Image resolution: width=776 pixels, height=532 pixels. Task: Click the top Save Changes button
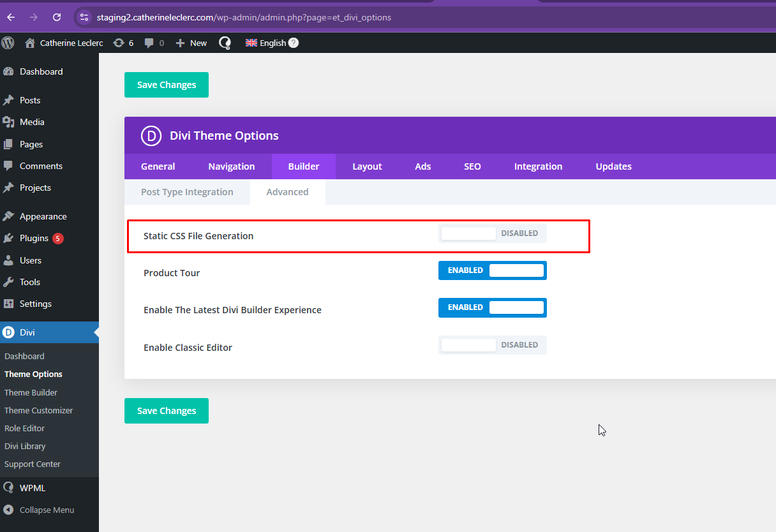(167, 85)
